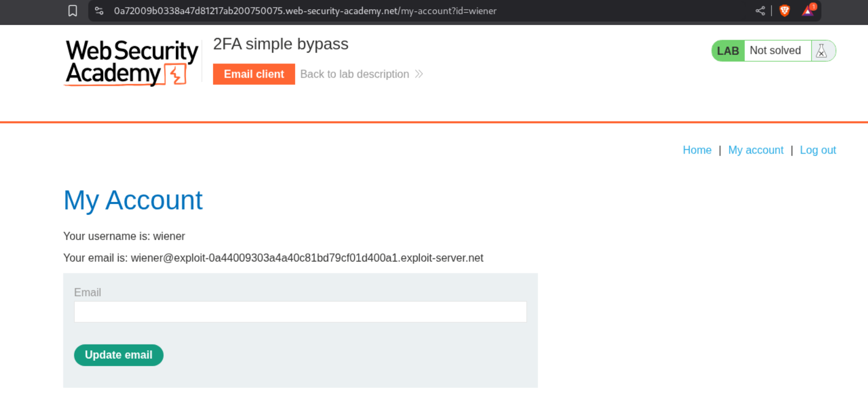Click the 2FA simple bypass title
The width and height of the screenshot is (868, 402).
click(x=280, y=44)
